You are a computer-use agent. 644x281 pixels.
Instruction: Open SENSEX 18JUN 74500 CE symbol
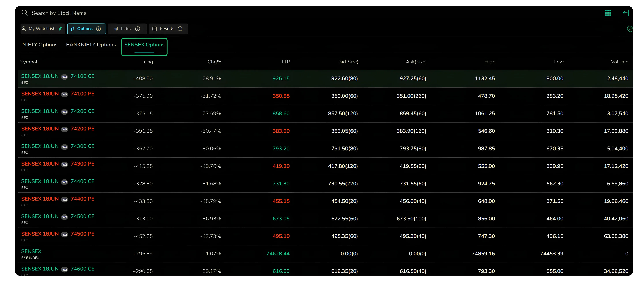point(58,216)
